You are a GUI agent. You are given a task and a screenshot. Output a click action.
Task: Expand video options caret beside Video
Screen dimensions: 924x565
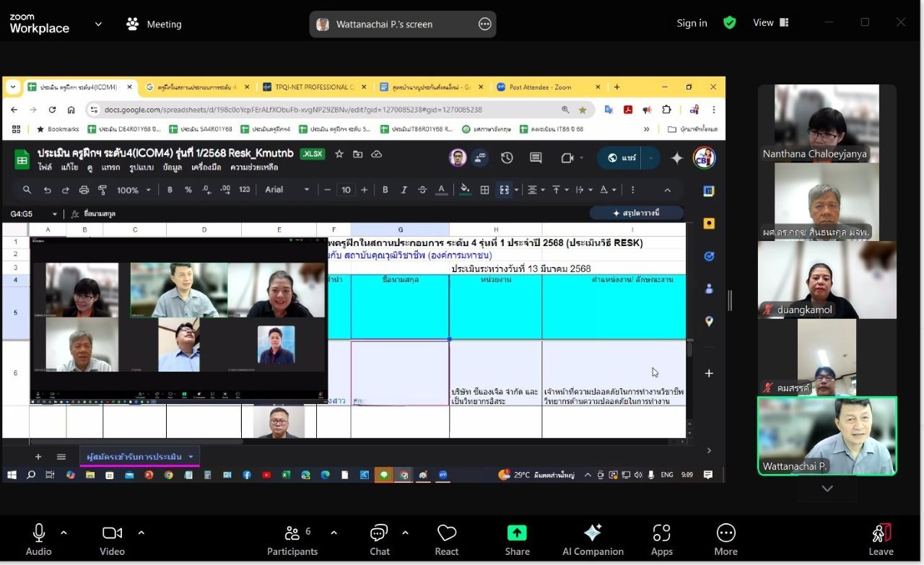141,533
